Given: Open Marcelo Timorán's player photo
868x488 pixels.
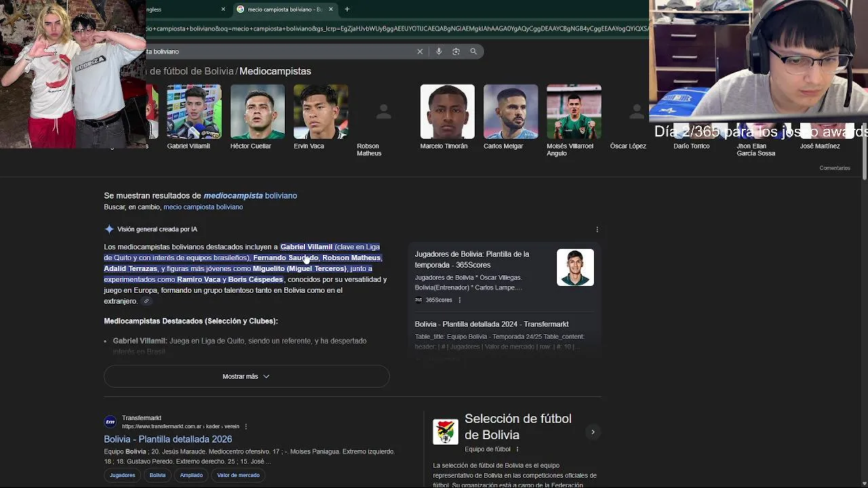Looking at the screenshot, I should point(448,112).
